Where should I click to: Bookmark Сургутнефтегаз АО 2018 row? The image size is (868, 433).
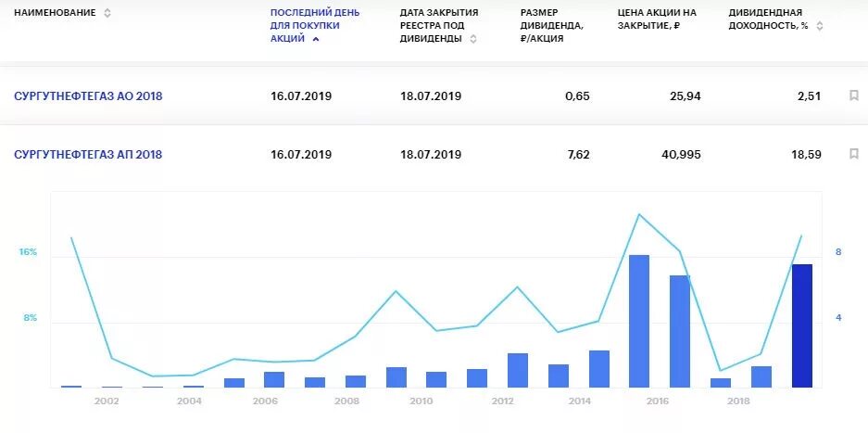point(853,96)
